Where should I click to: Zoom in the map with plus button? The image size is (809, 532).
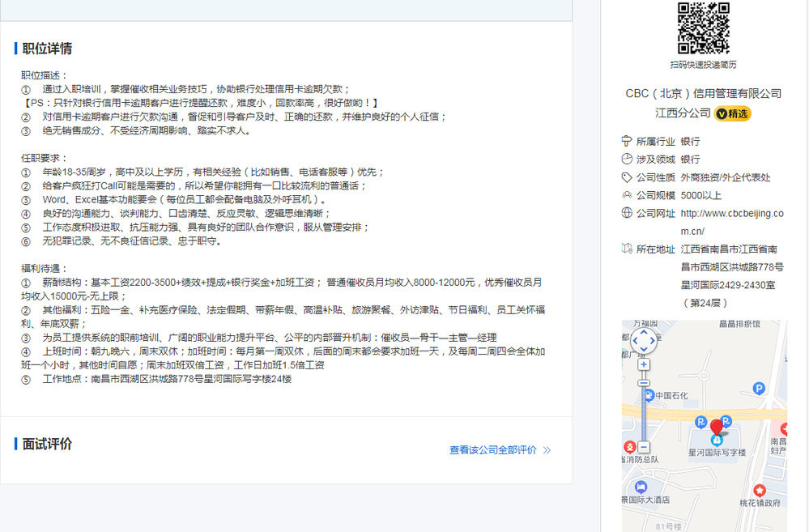click(643, 364)
